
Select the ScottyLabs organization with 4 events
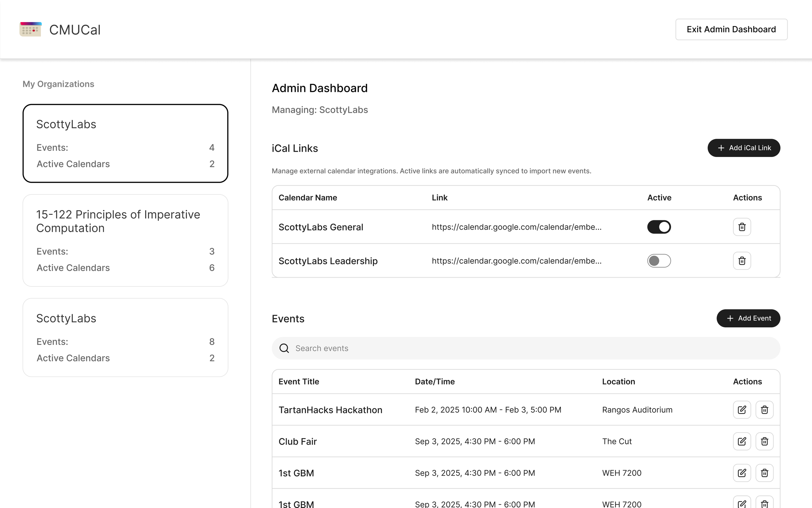pyautogui.click(x=125, y=143)
